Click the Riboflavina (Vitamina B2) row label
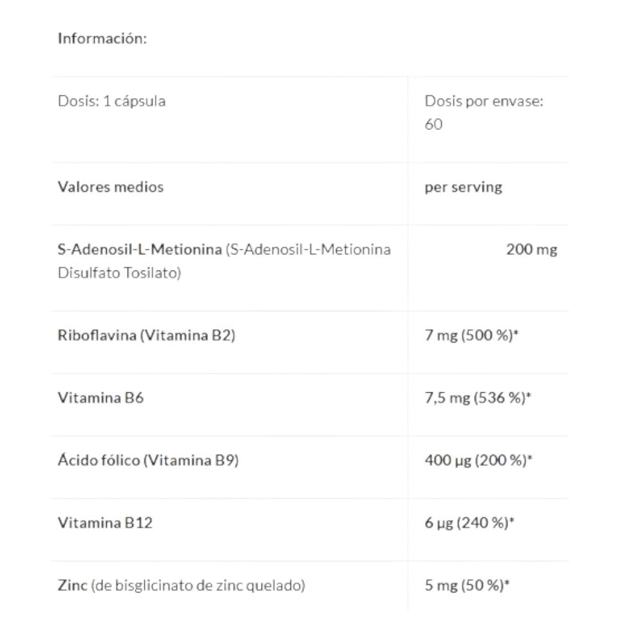The width and height of the screenshot is (644, 644). (x=146, y=336)
